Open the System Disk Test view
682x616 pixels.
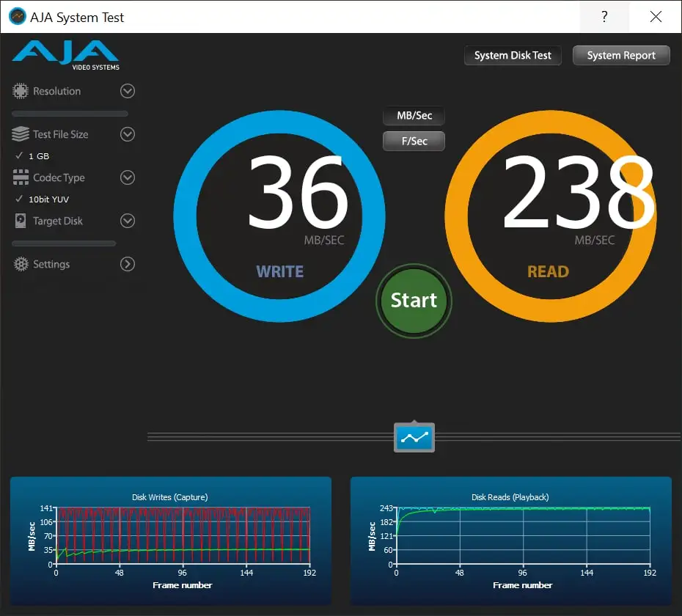coord(513,55)
